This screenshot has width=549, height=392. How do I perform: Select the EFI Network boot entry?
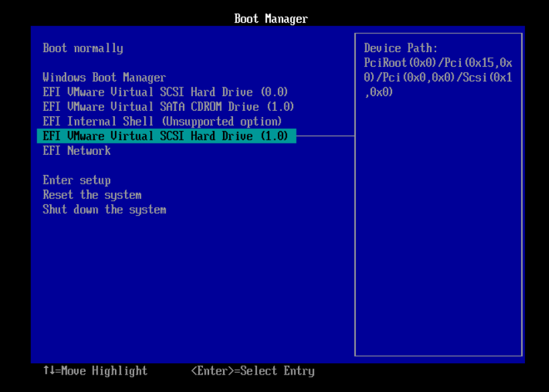[x=77, y=151]
